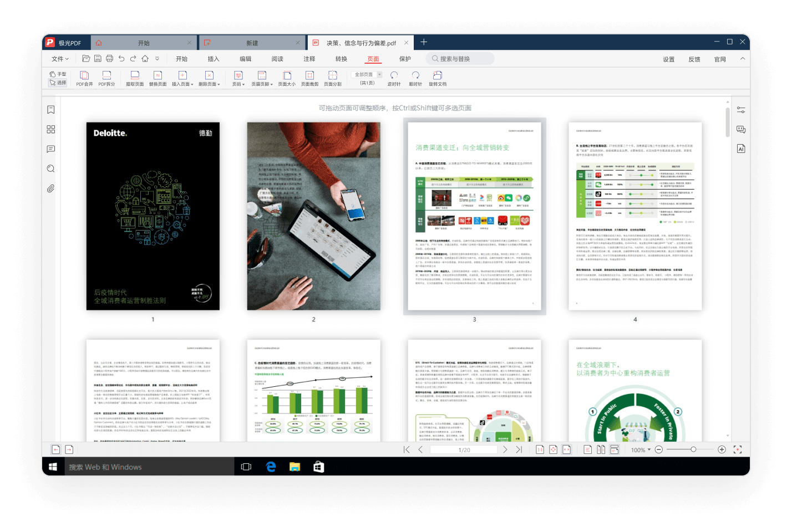Image resolution: width=792 pixels, height=532 pixels.
Task: Click the 反馈 feedback button
Action: coord(694,59)
